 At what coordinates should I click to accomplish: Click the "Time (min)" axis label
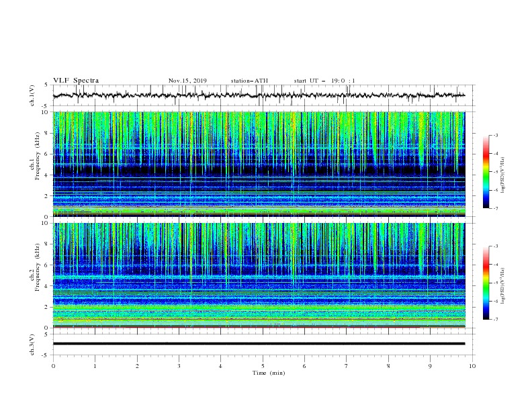[x=269, y=373]
